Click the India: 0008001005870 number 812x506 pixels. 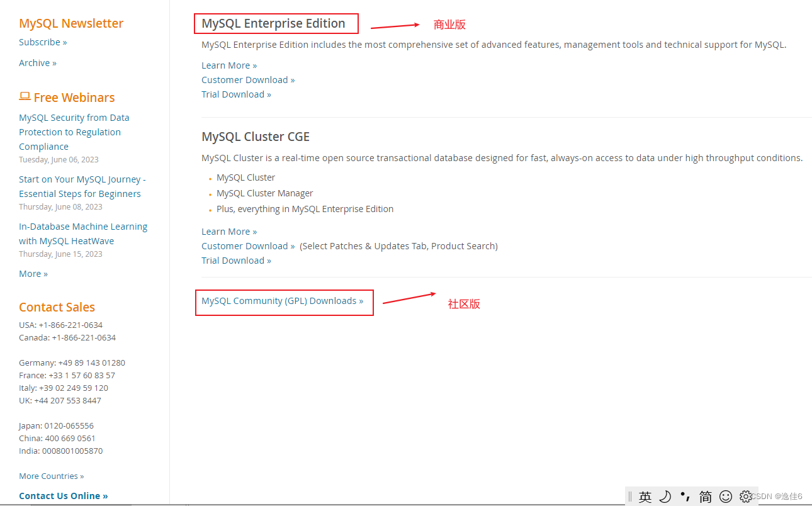pyautogui.click(x=60, y=451)
